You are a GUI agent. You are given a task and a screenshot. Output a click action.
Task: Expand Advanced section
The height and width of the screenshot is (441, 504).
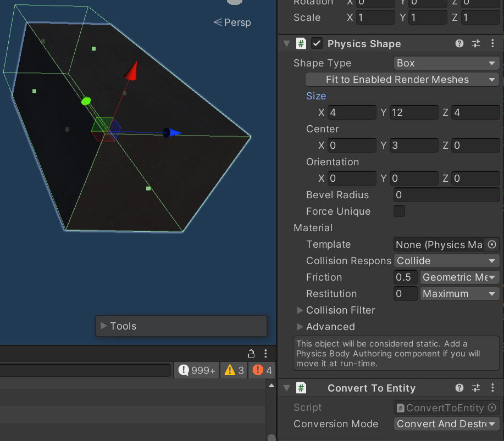coord(300,327)
